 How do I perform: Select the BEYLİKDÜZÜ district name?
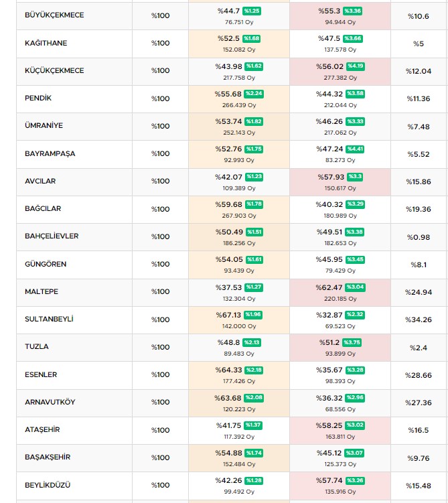(48, 485)
